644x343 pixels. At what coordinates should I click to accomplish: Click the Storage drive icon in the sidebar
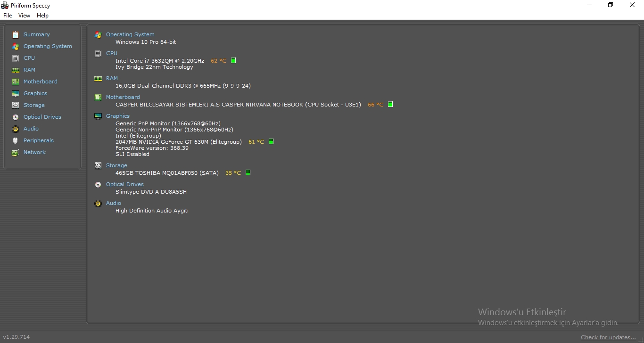pos(16,105)
